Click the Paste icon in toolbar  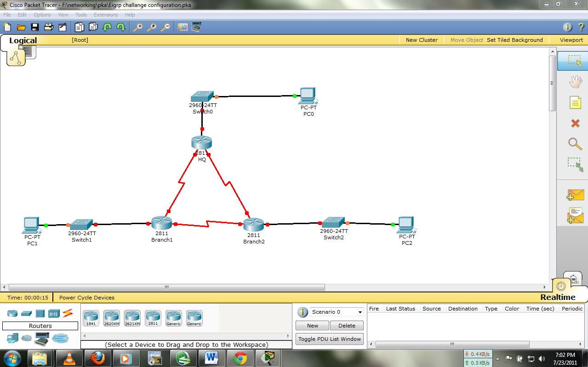tap(93, 27)
